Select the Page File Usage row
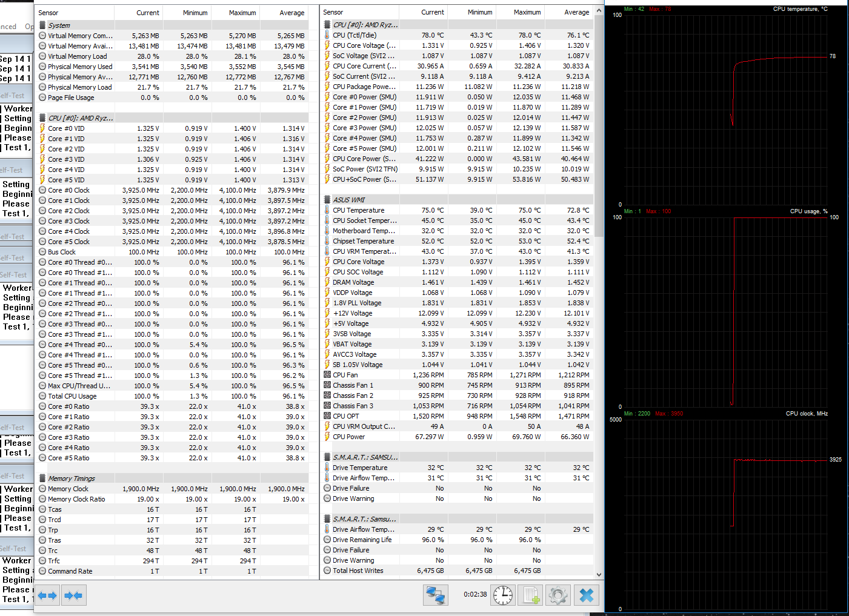Image resolution: width=849 pixels, height=616 pixels. 171,98
